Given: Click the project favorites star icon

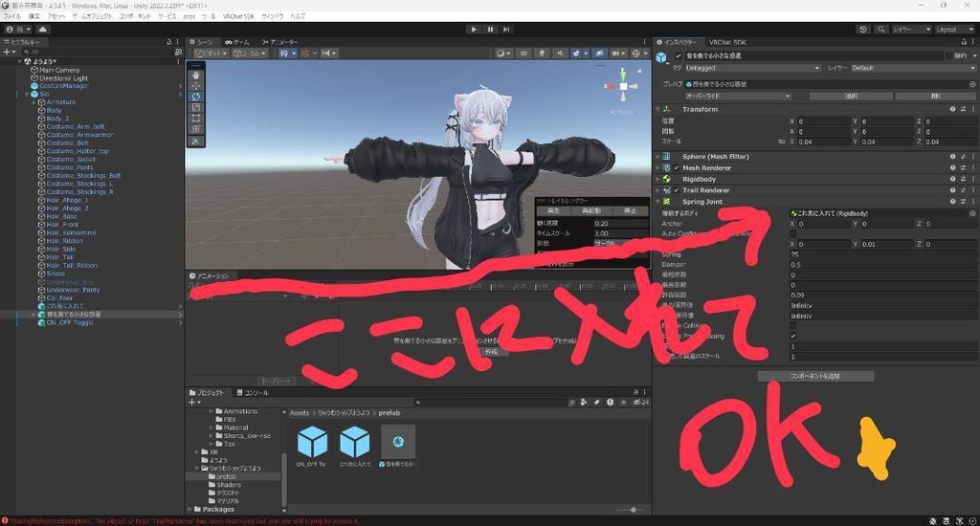Looking at the screenshot, I should [623, 403].
